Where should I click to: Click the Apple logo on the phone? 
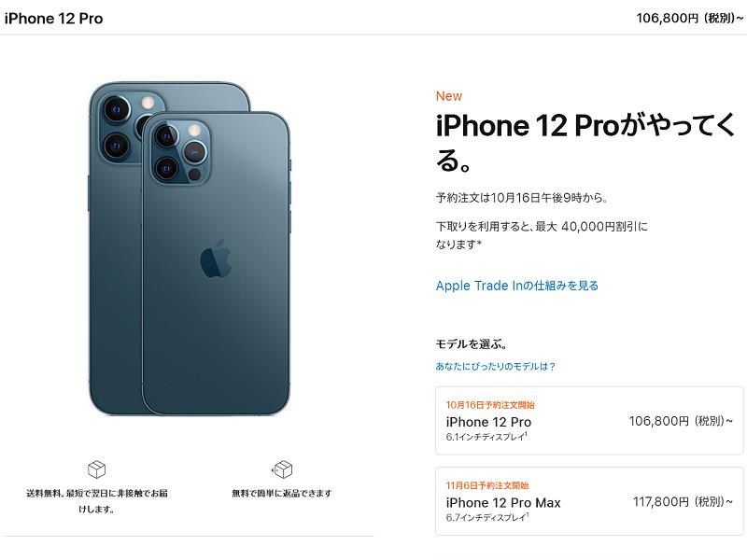click(216, 259)
